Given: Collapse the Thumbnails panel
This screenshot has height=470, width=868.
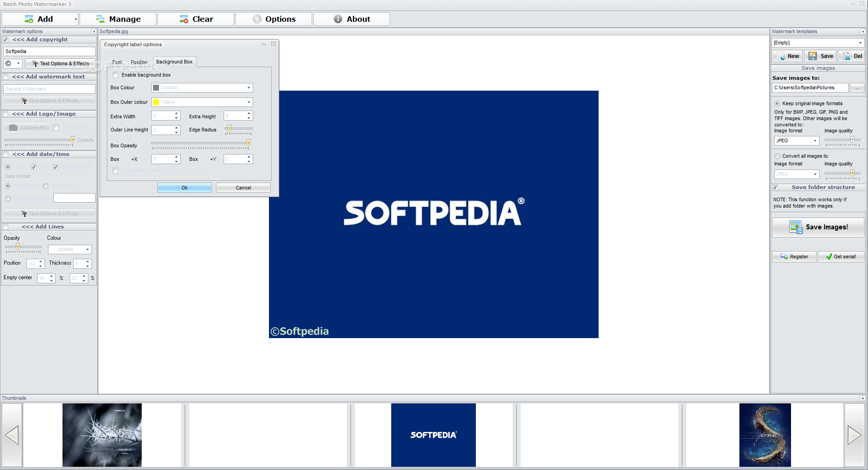Looking at the screenshot, I should point(863,398).
